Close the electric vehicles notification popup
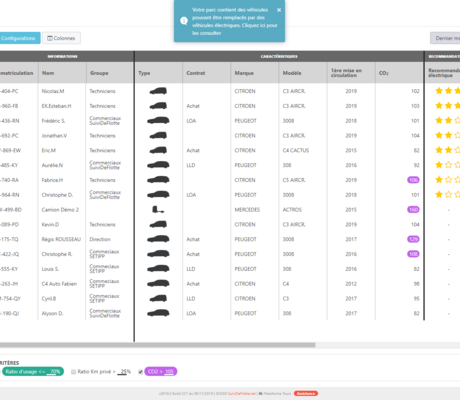460x400 pixels. (x=279, y=10)
